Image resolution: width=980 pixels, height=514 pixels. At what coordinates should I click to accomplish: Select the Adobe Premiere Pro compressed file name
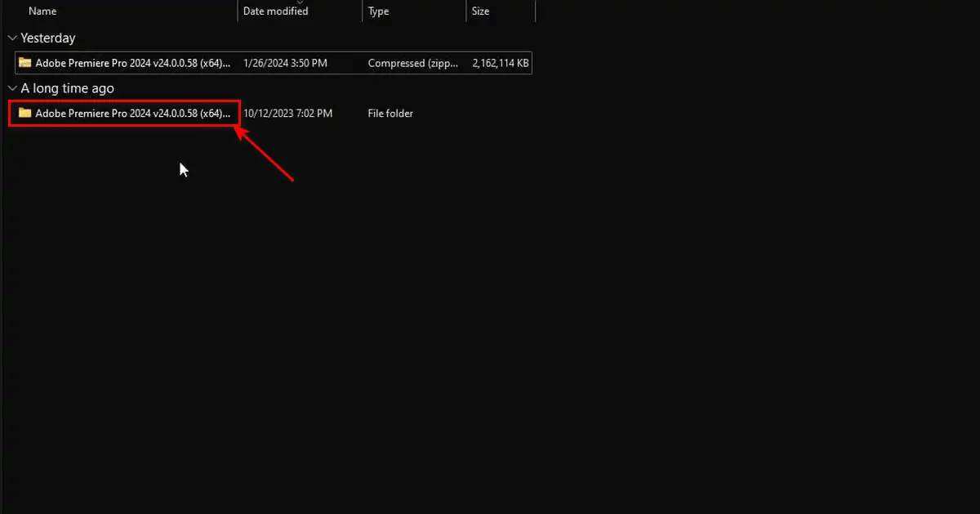coord(132,63)
